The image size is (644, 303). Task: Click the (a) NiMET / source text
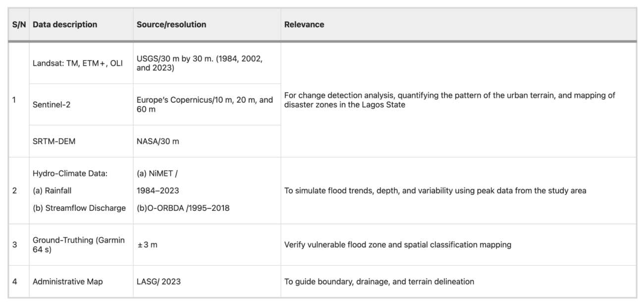157,174
